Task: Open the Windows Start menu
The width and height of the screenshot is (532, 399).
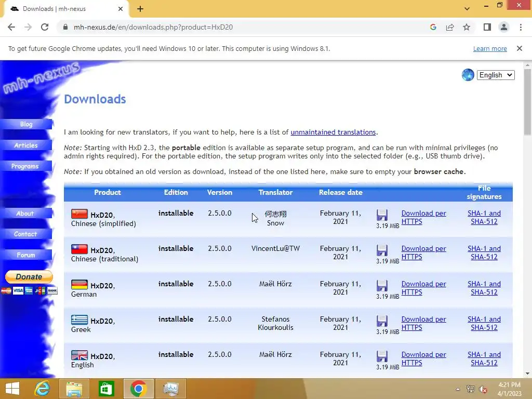Action: point(12,389)
